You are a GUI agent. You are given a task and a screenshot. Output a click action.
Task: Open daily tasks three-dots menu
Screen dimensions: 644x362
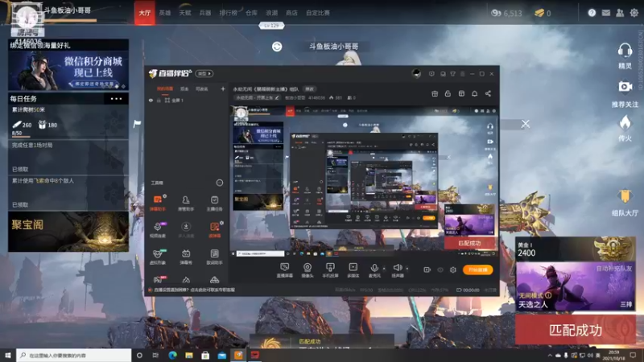click(116, 98)
